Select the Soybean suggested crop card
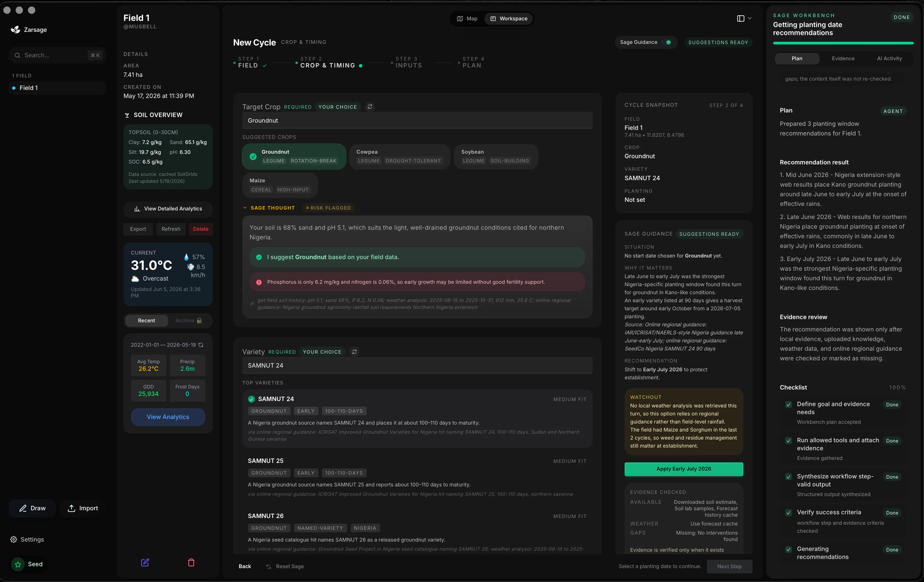 tap(496, 157)
